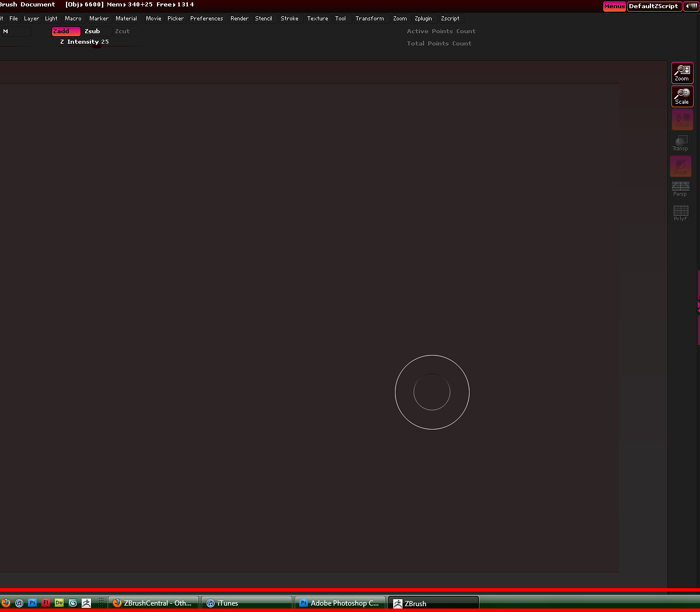Open the Transform palette

click(x=370, y=18)
